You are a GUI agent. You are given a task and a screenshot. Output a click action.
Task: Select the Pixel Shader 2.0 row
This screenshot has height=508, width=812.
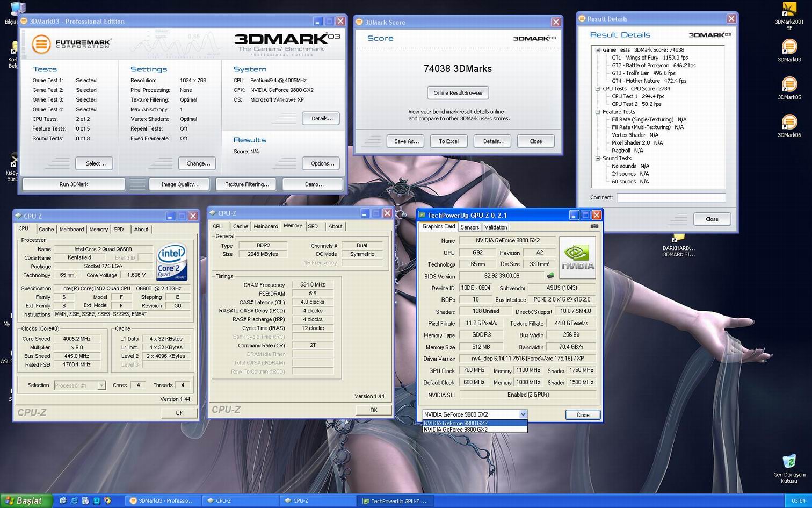[x=637, y=143]
